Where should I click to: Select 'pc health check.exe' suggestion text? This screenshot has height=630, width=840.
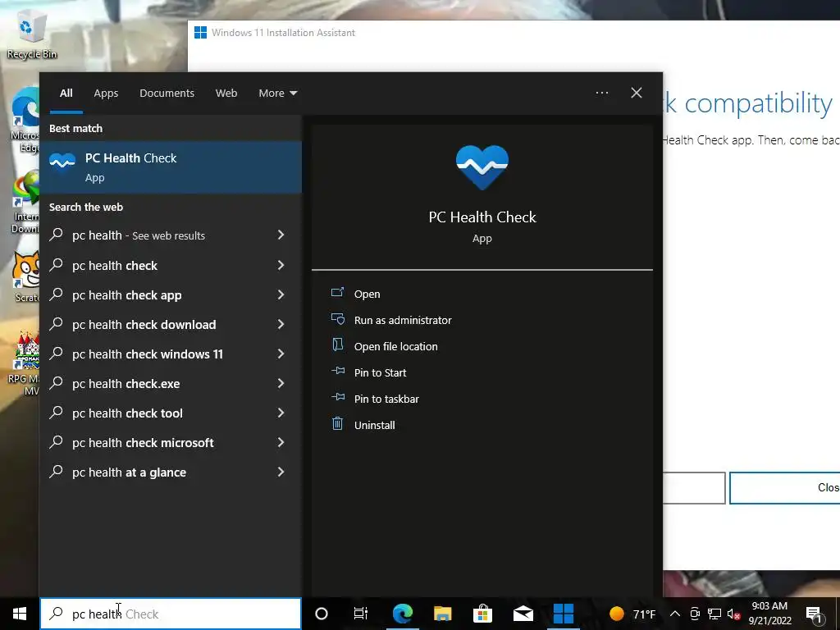[x=126, y=384]
